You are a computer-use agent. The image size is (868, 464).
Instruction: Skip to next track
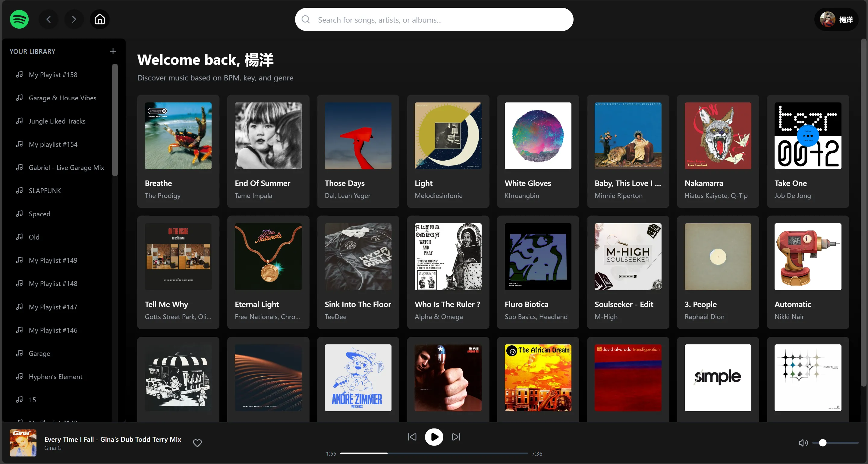point(456,437)
